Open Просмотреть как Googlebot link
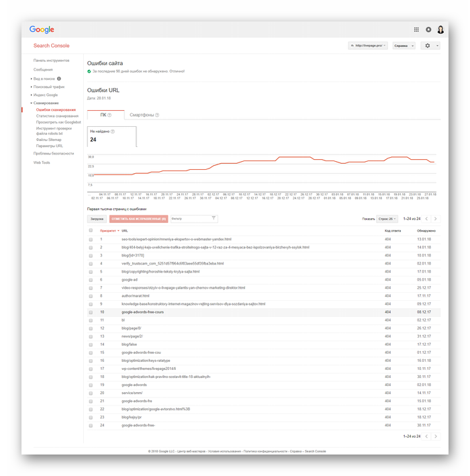470x476 pixels. (58, 122)
